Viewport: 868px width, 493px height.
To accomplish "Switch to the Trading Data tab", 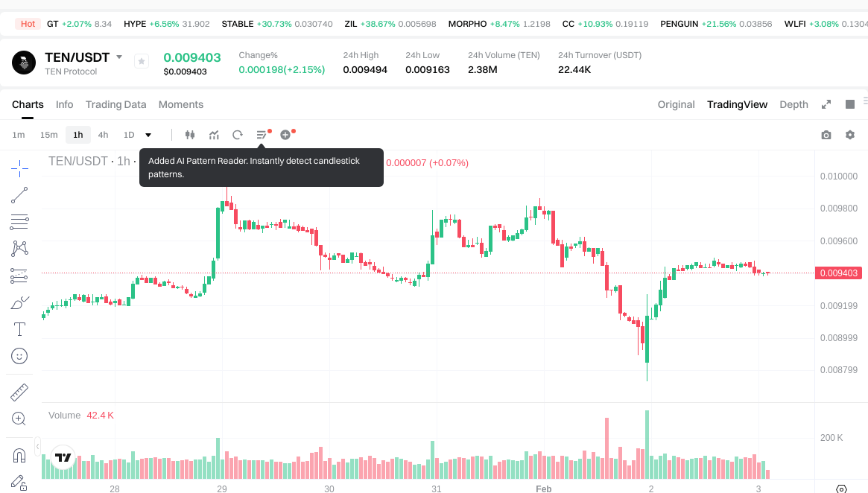I will pos(115,104).
